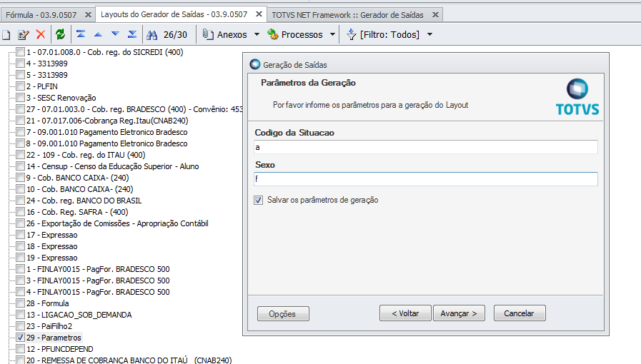Open the Processos dropdown arrow
Viewport: 641px width, 364px height.
point(332,34)
